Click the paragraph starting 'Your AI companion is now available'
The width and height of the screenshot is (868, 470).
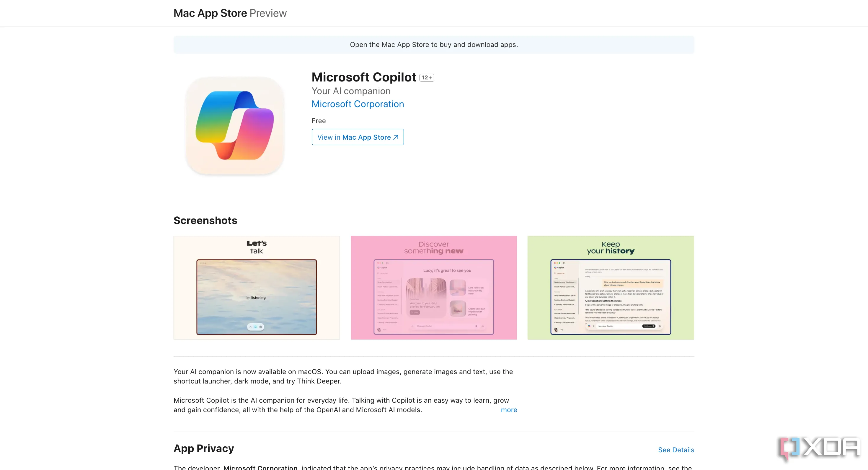(x=343, y=376)
